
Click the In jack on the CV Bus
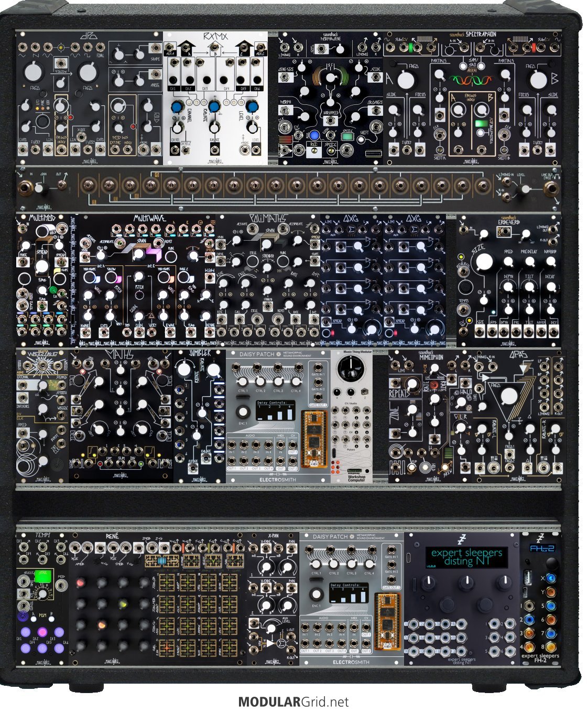[25, 187]
